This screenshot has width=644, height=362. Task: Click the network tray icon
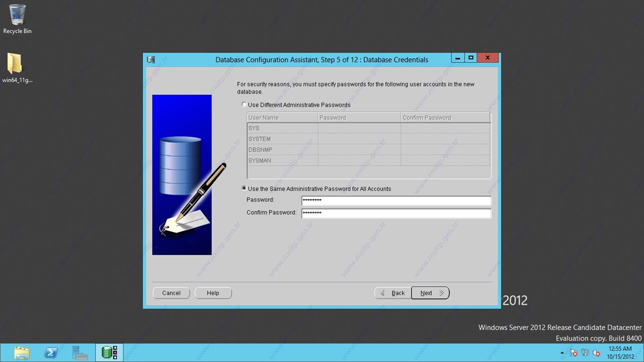pyautogui.click(x=585, y=353)
